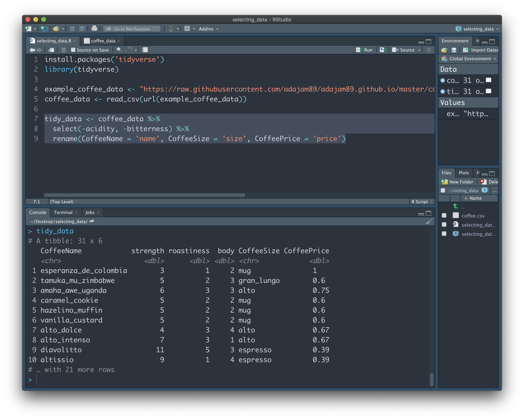
Task: Check the box for the R script file selecting_dat...
Action: [x=444, y=225]
